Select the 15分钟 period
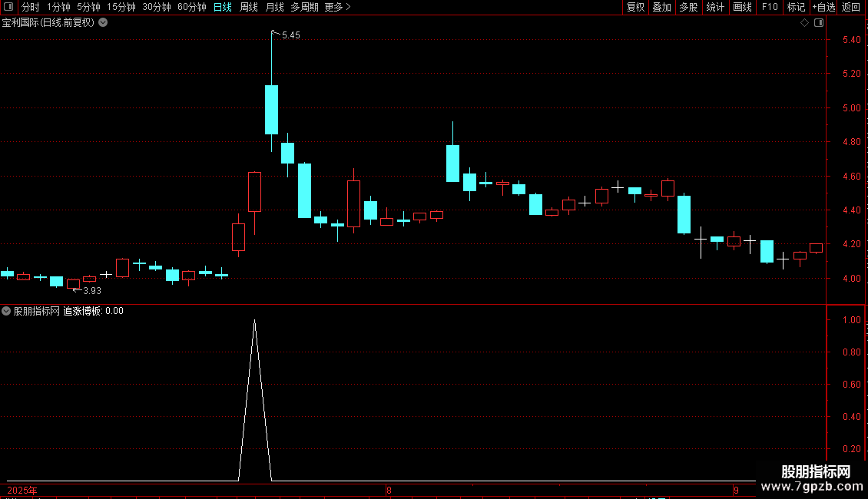 tap(121, 7)
